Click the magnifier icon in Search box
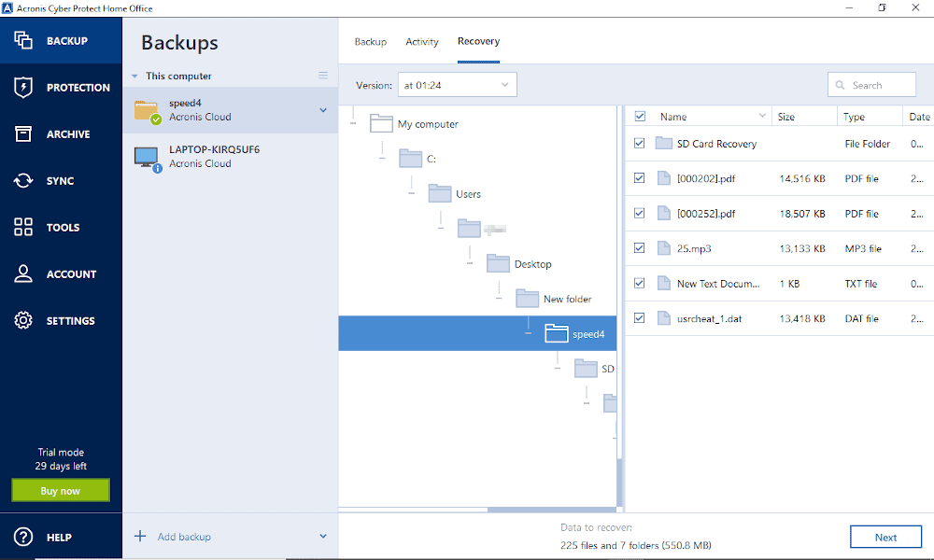This screenshot has height=560, width=934. (840, 85)
